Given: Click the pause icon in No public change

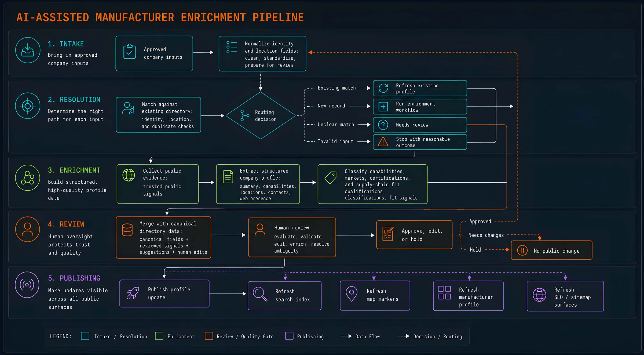Looking at the screenshot, I should (522, 251).
